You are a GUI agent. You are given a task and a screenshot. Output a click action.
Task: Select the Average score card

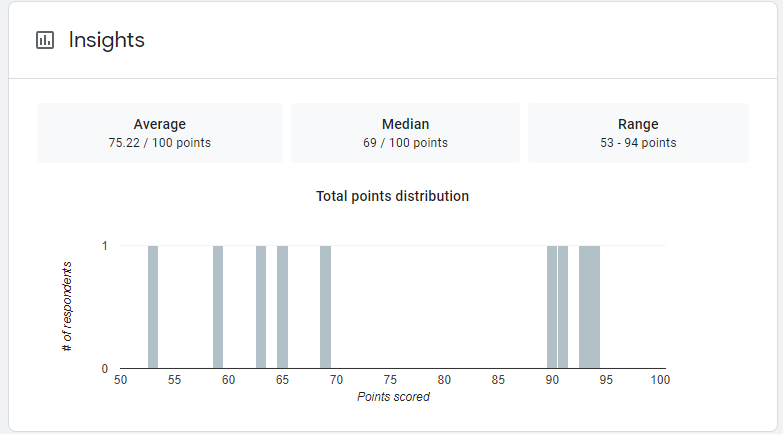(160, 133)
